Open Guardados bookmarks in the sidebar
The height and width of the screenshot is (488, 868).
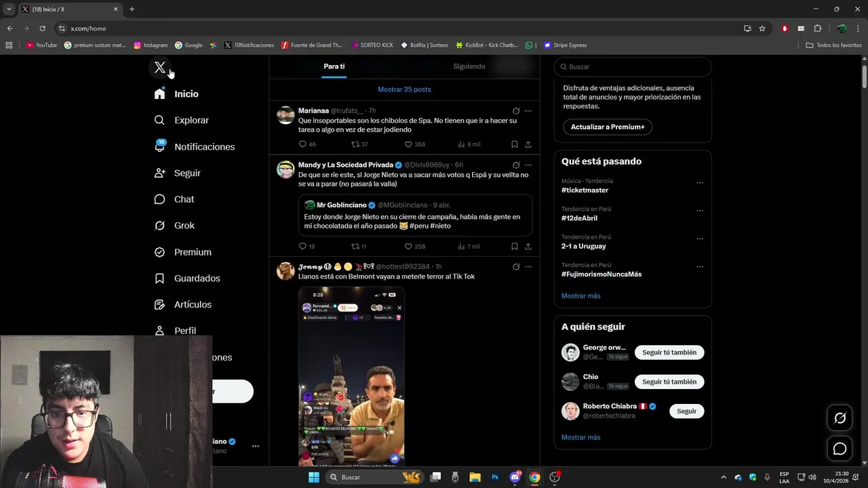pos(186,279)
